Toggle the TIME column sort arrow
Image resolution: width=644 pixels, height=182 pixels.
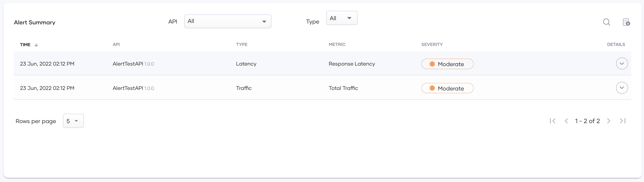[x=36, y=45]
